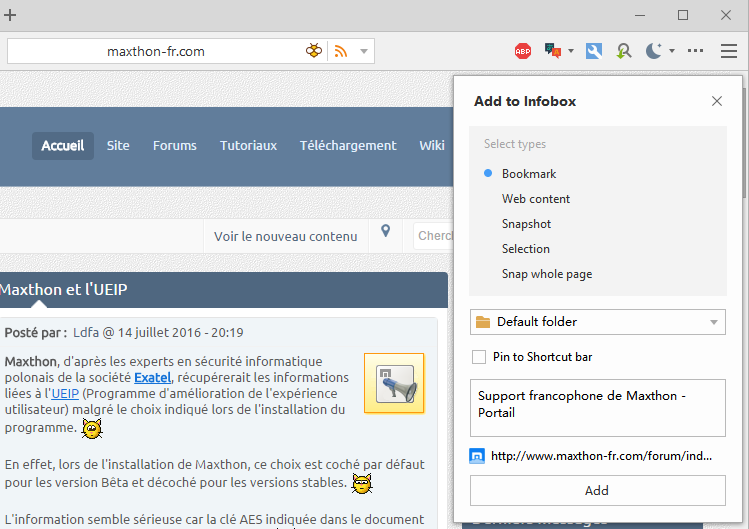This screenshot has height=529, width=749.
Task: Click the bee icon in the address bar
Action: [x=314, y=51]
